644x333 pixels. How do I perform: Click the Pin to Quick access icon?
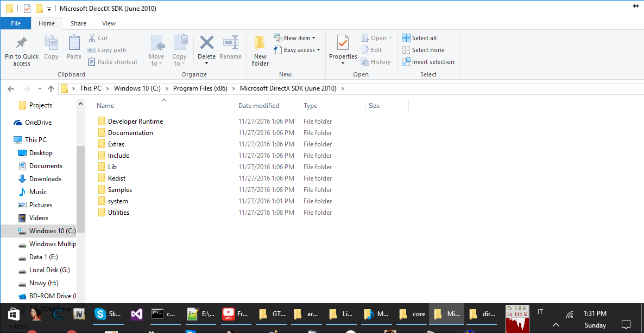[x=21, y=43]
